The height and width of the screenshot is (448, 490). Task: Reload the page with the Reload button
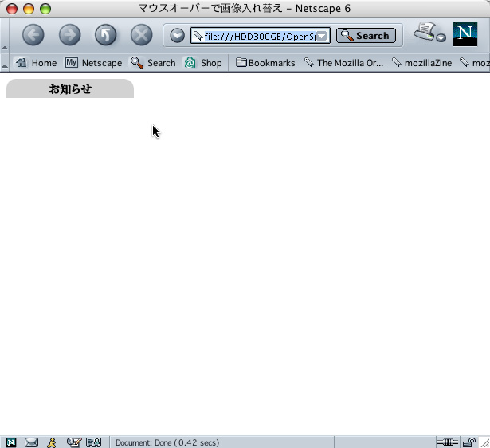106,35
